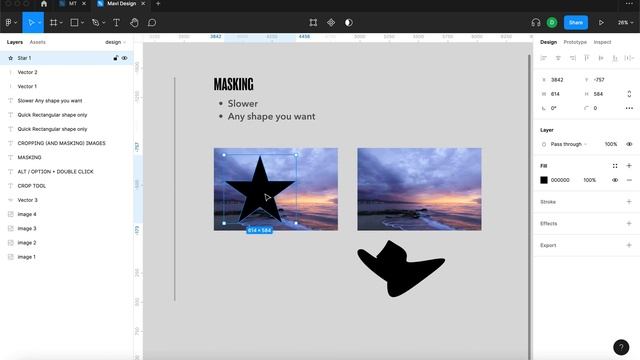Switch to the Inspect tab
This screenshot has height=360, width=640.
[602, 42]
